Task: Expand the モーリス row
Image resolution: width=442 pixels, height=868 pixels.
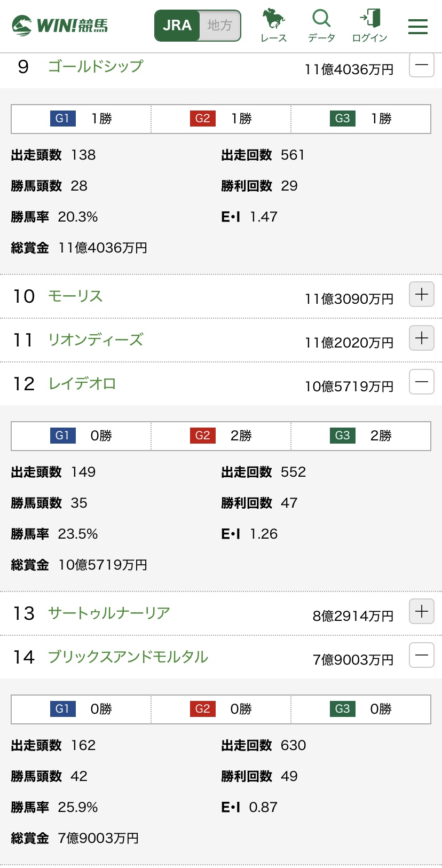Action: click(421, 294)
